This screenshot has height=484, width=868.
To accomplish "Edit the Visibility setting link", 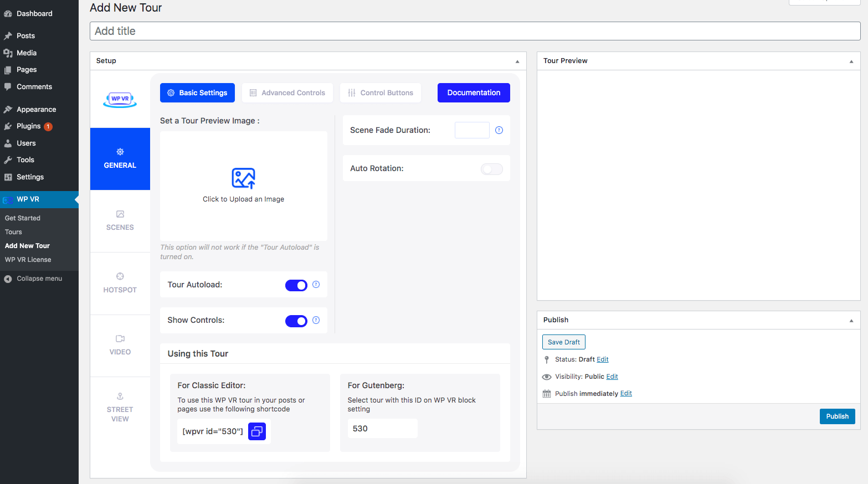I will (x=612, y=377).
